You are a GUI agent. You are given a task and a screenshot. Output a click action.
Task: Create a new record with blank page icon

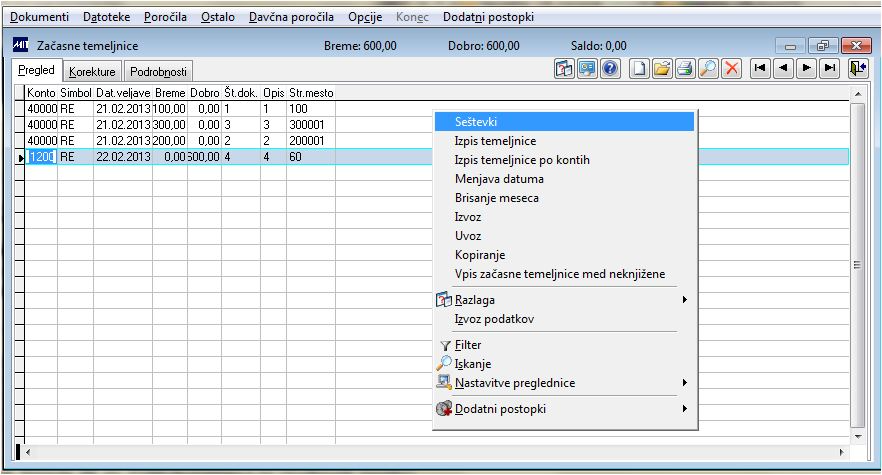click(638, 69)
